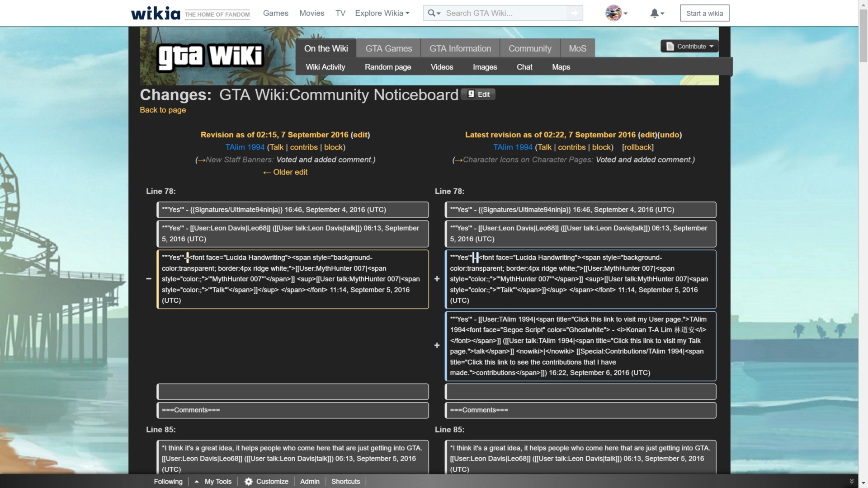Open the Wiki Activity link
The image size is (868, 488).
click(x=325, y=67)
